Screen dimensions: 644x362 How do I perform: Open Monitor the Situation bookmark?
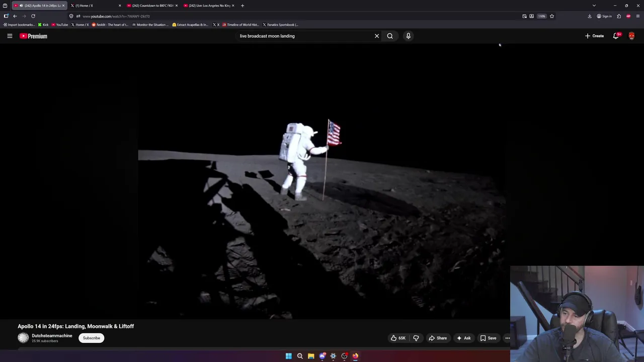click(x=150, y=25)
